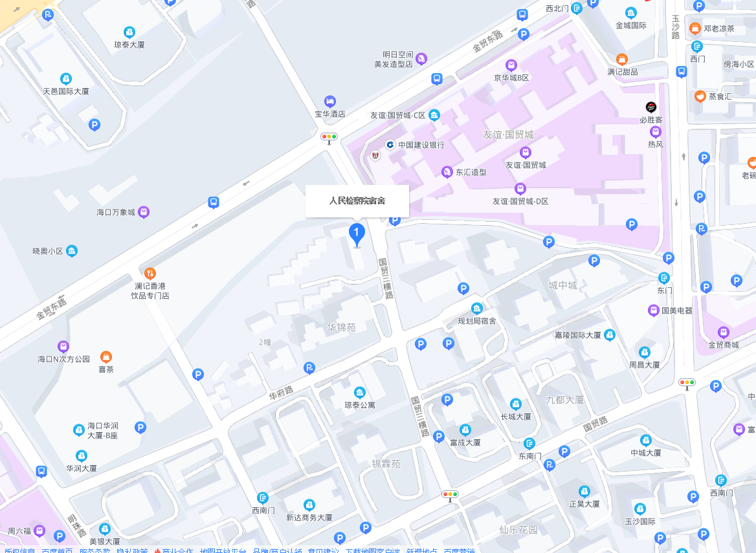
Task: Select the 琼泰大厦 building icon
Action: (129, 32)
